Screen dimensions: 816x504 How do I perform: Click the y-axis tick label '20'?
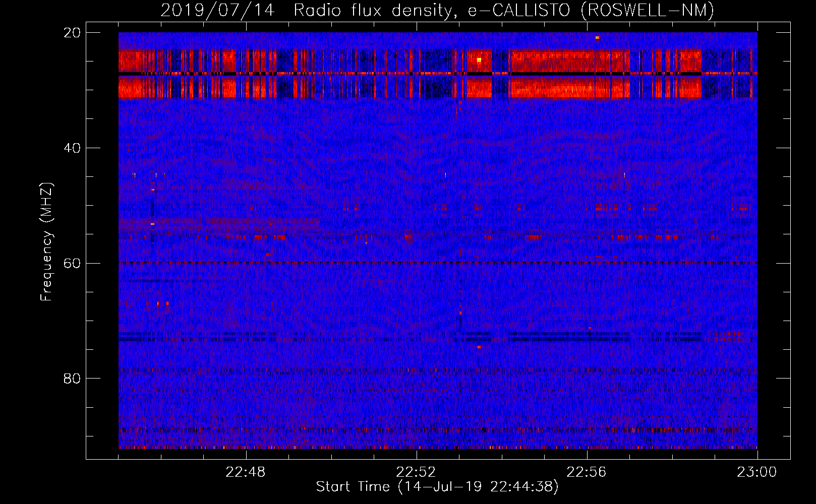72,33
